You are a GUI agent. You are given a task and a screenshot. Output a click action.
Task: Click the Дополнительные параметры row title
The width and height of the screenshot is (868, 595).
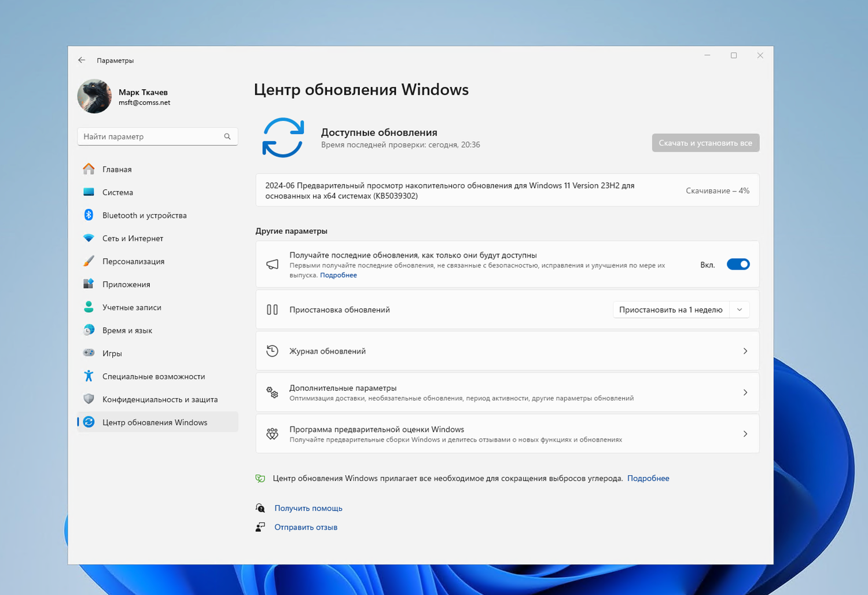[343, 388]
